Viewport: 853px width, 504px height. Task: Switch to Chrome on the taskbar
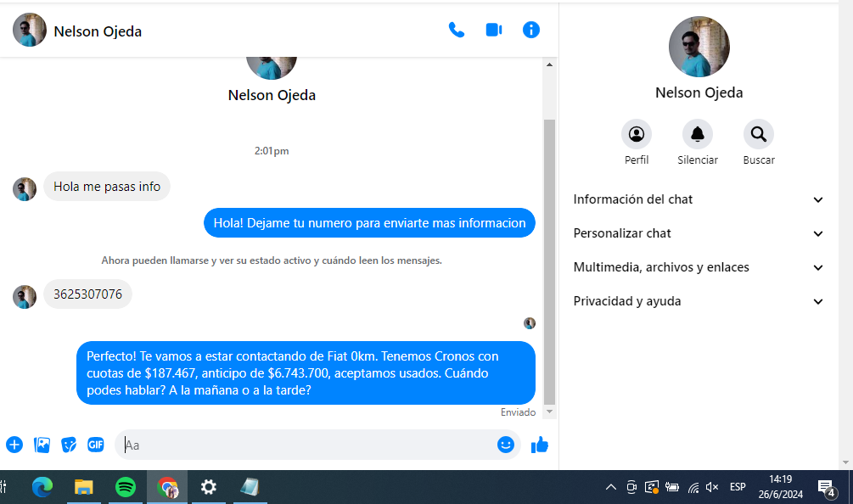[167, 487]
